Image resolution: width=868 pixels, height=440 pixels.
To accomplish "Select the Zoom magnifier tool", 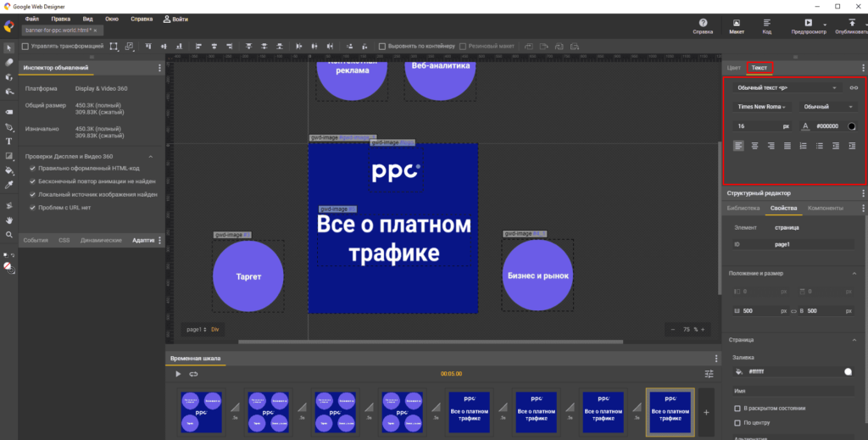I will tap(8, 235).
